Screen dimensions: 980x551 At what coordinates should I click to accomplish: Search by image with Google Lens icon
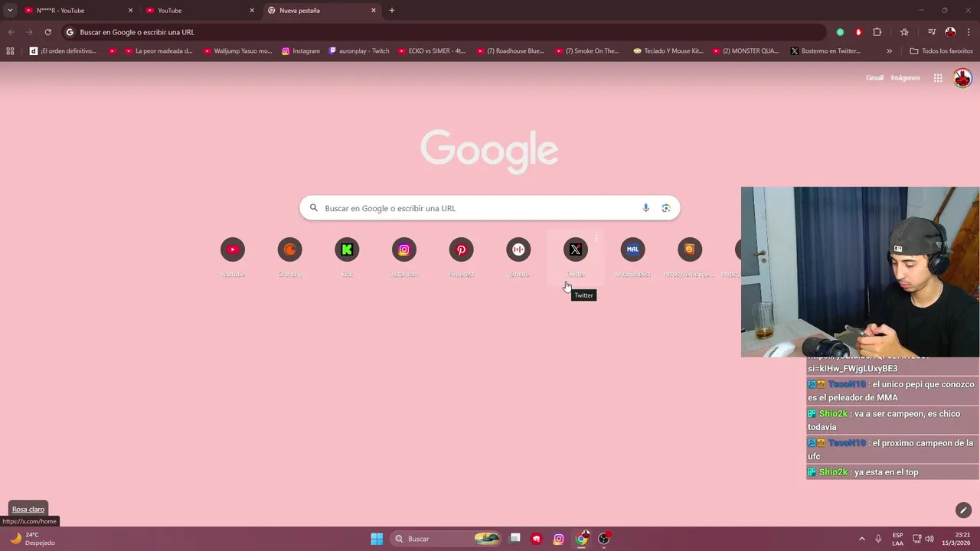666,208
